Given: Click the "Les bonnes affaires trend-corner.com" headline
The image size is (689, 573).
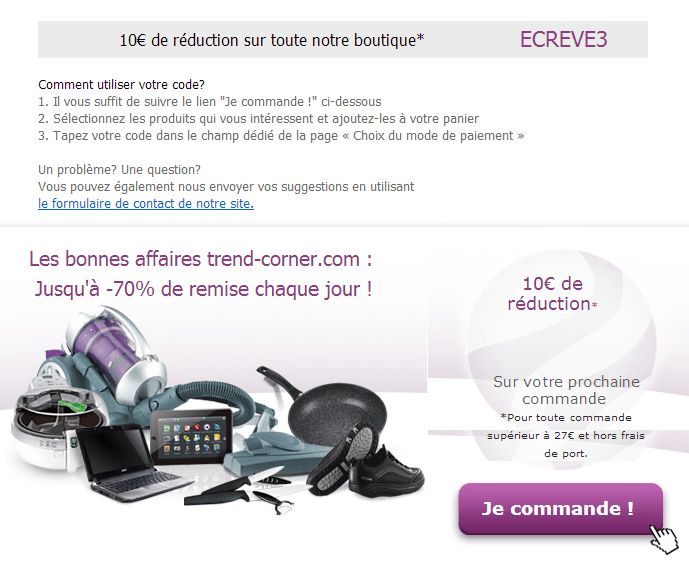Looking at the screenshot, I should click(x=200, y=259).
